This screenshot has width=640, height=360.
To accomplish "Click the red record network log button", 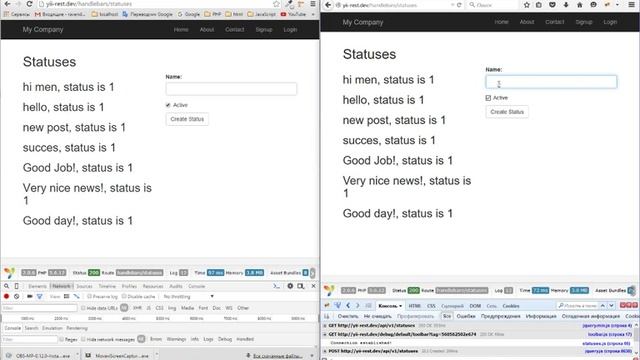I will click(6, 296).
